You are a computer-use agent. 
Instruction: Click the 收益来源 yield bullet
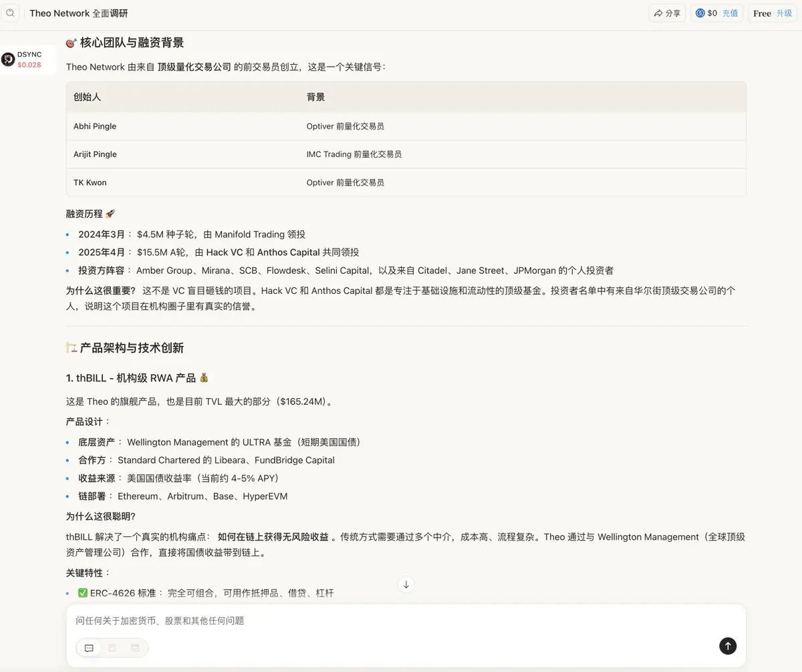pos(178,478)
